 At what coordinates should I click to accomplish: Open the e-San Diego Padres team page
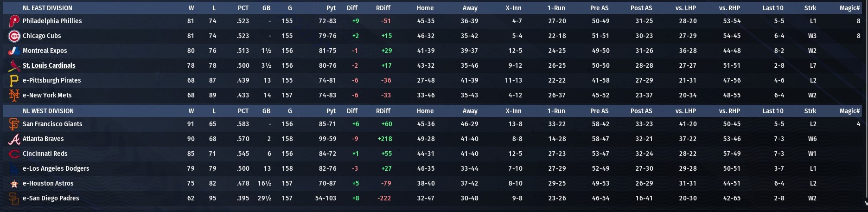51,199
